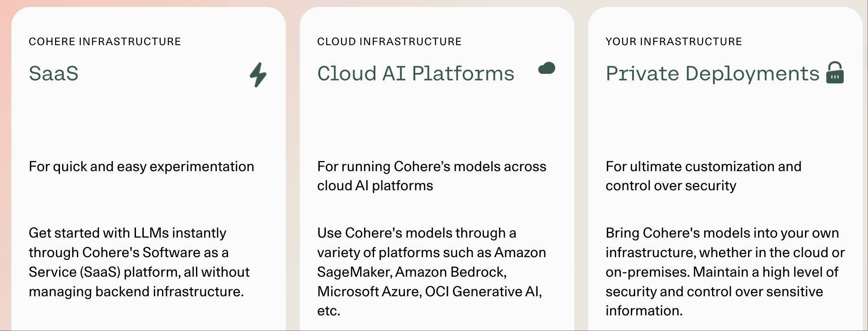Click 'For quick and easy experimentation' text
868x331 pixels.
[141, 166]
